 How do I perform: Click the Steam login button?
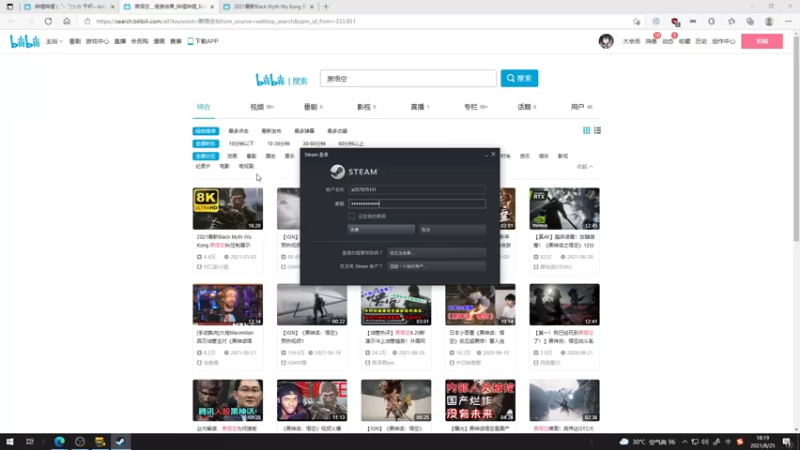click(381, 230)
